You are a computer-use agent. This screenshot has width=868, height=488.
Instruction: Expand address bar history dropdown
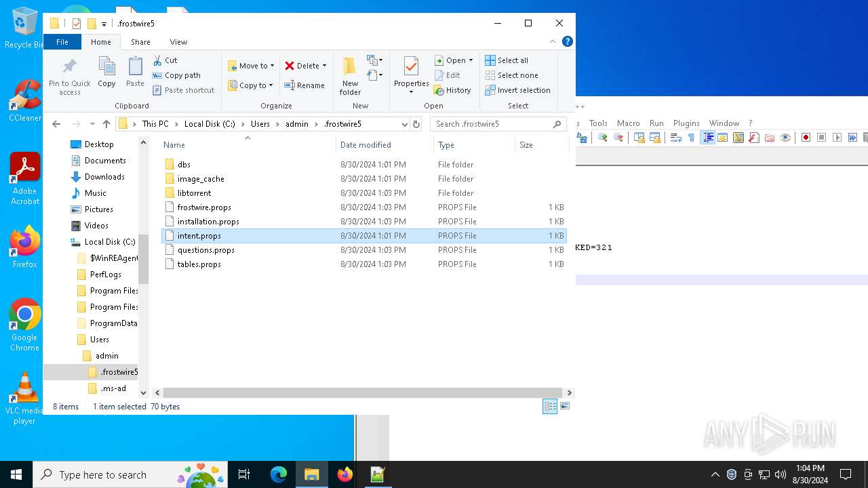tap(405, 124)
